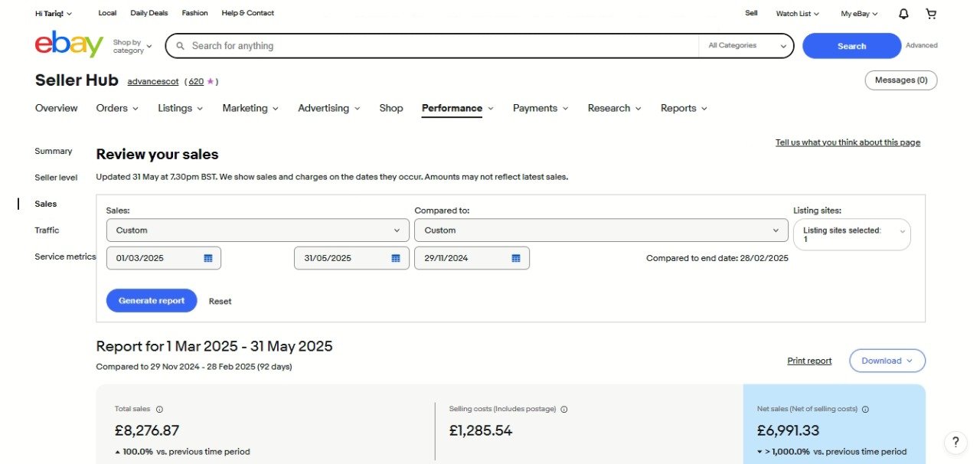Click the 620 feedback score link
980x464 pixels.
(196, 82)
